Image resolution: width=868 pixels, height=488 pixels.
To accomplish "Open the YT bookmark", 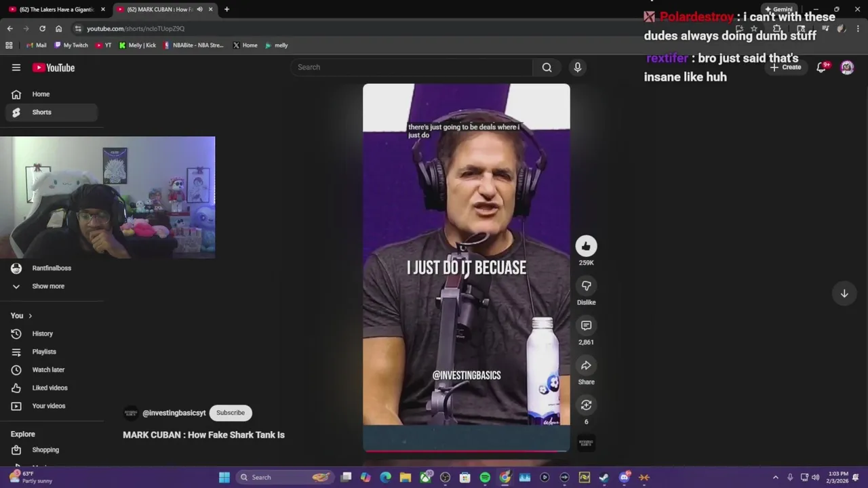I will click(x=104, y=45).
